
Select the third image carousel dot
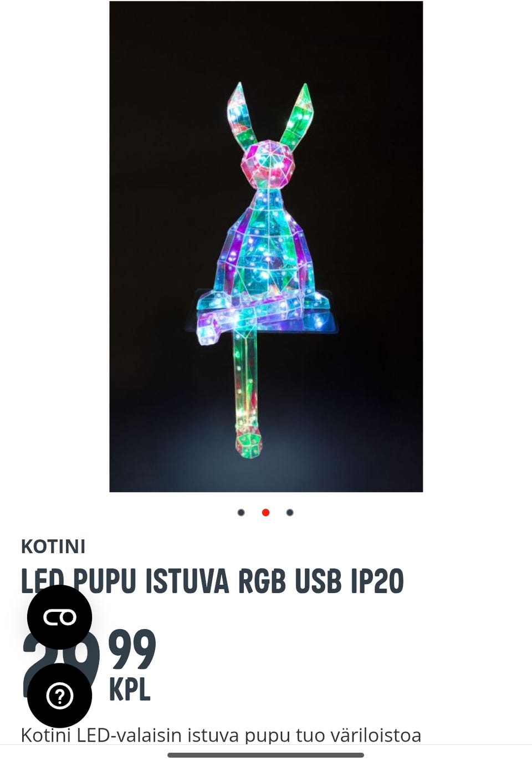[290, 512]
